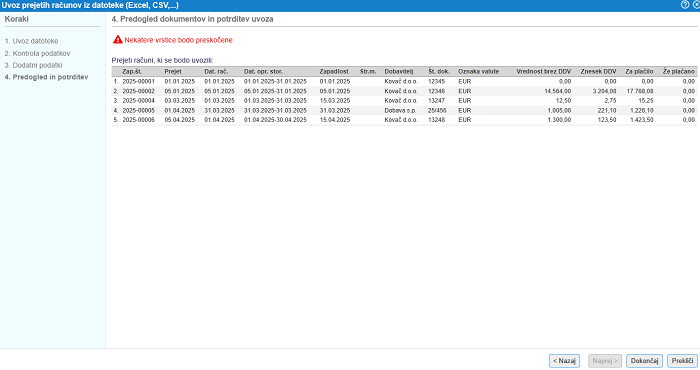The image size is (700, 370).
Task: Click the Str.m. column header
Action: click(x=368, y=71)
